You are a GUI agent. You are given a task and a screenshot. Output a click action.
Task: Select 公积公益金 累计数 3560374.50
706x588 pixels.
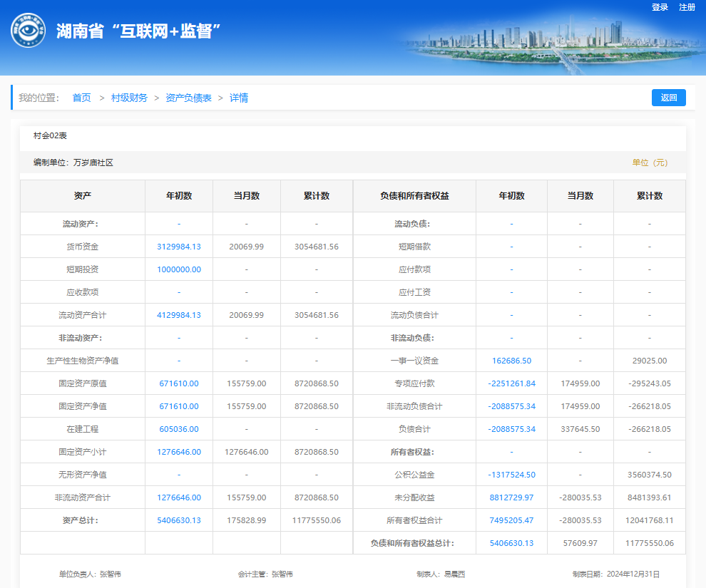[x=649, y=475]
